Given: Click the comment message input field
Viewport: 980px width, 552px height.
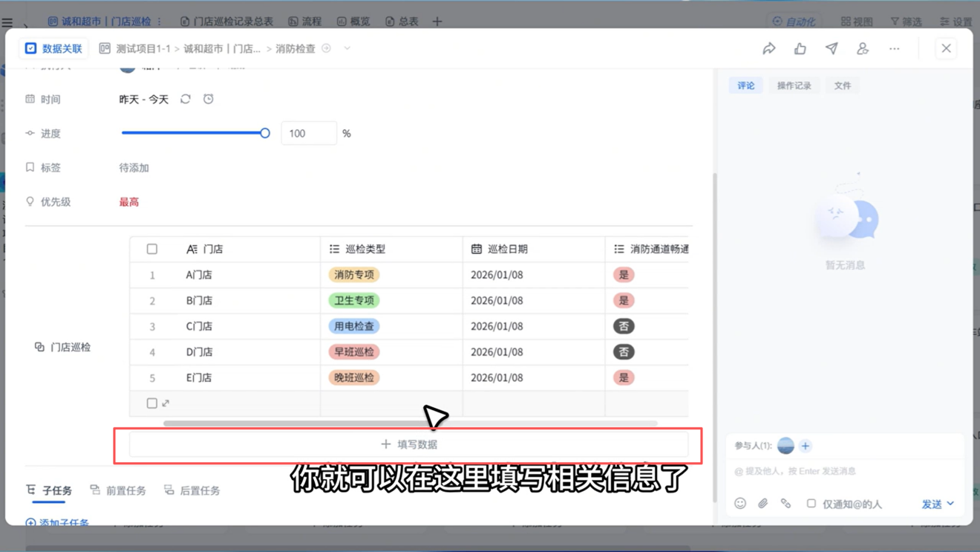Looking at the screenshot, I should click(844, 471).
